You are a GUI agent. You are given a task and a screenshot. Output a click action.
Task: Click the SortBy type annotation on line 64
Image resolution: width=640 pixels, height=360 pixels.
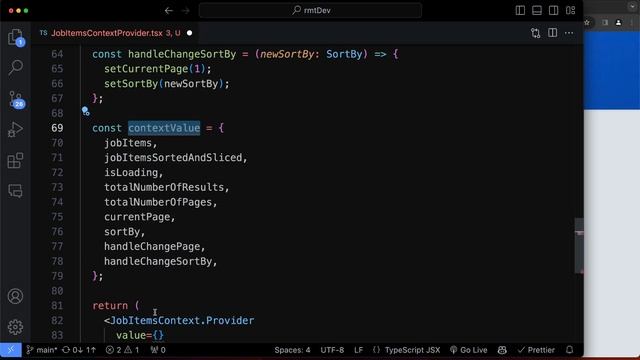[344, 54]
